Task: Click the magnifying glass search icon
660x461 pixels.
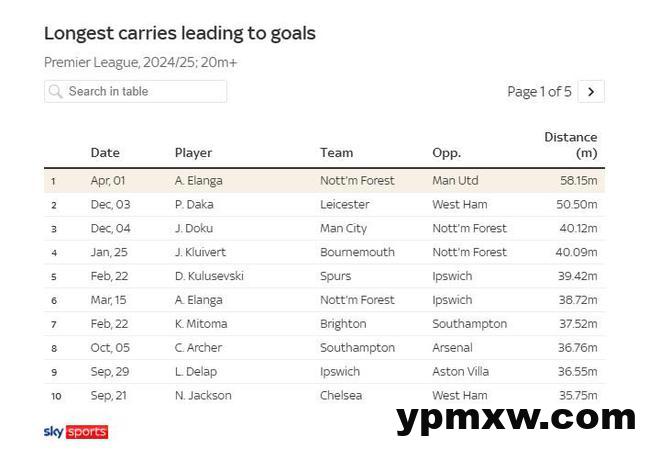Action: [55, 91]
